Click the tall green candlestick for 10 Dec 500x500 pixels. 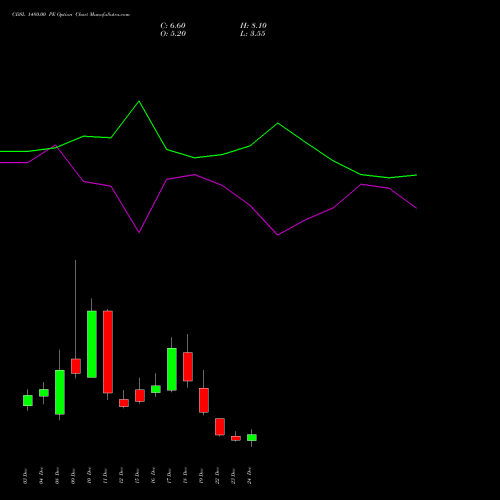[x=92, y=344]
